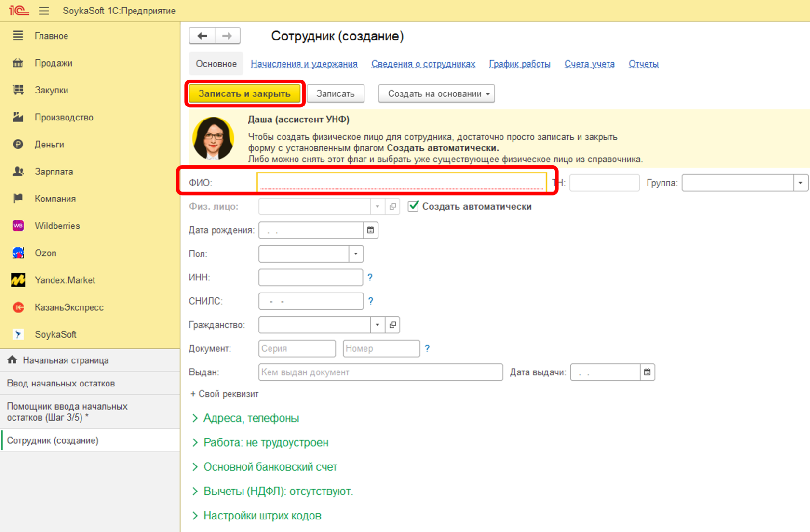Open the Закупки cart icon

(18, 90)
